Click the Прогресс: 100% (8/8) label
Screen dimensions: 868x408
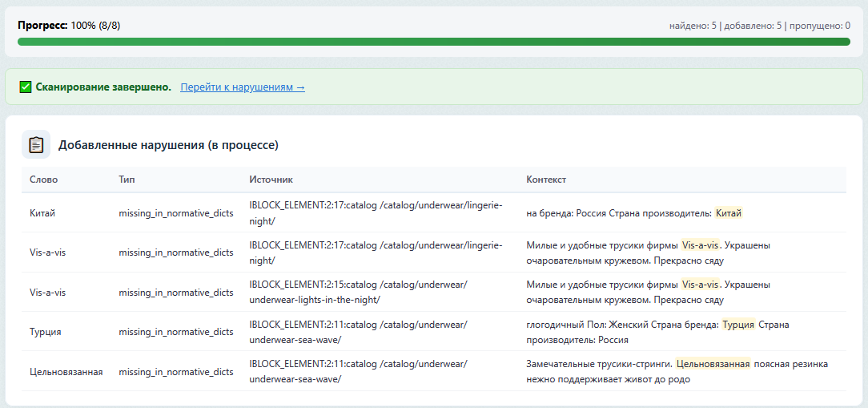click(69, 25)
